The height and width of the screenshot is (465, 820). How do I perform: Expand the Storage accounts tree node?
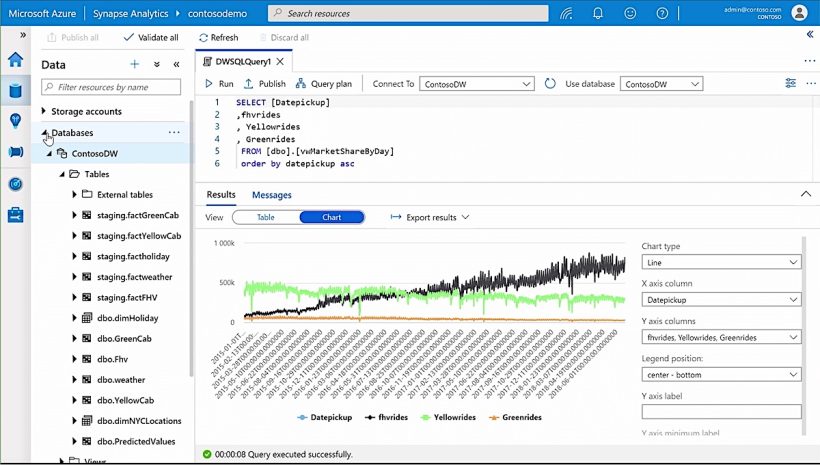click(x=44, y=111)
